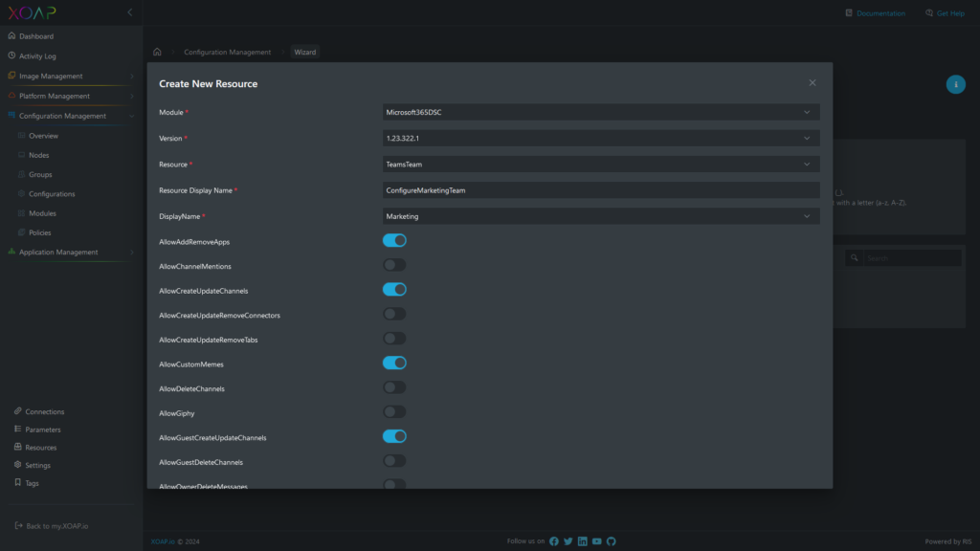
Task: Enable the AllowCreateUpdateRemoveConnectors toggle
Action: [394, 314]
